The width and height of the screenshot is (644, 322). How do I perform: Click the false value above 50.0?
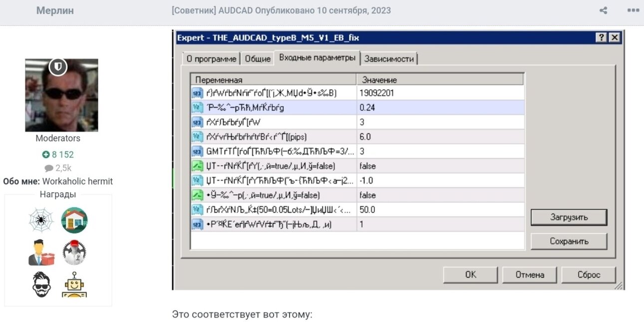click(440, 195)
